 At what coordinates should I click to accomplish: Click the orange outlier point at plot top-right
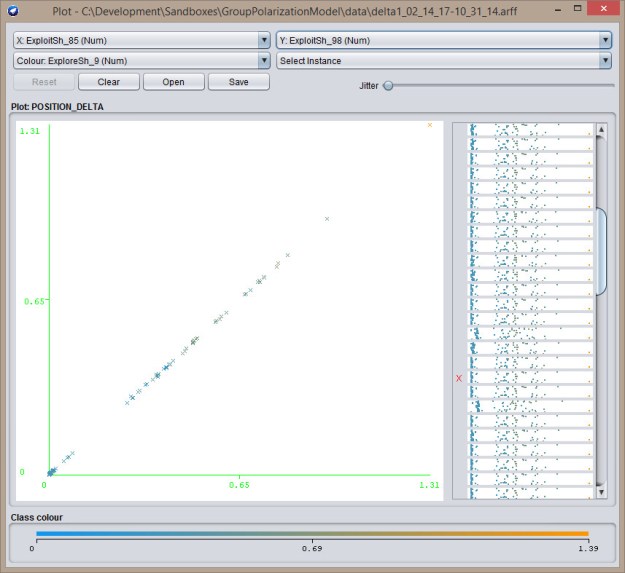(430, 125)
